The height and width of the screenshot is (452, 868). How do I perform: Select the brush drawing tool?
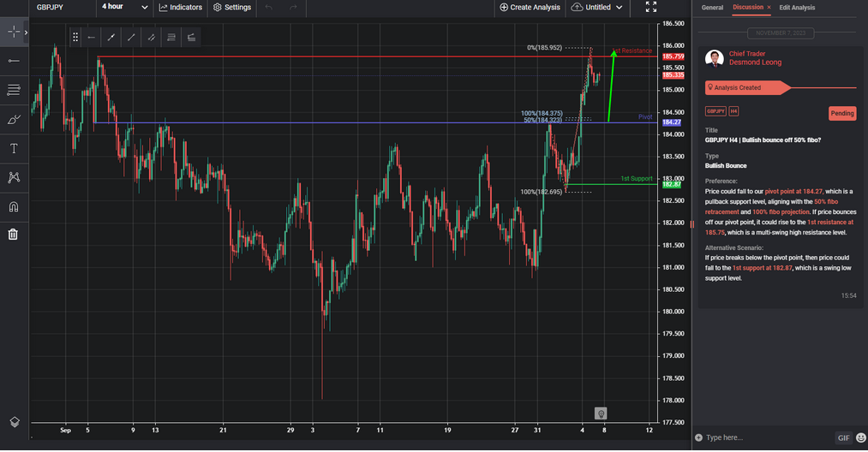pos(14,120)
